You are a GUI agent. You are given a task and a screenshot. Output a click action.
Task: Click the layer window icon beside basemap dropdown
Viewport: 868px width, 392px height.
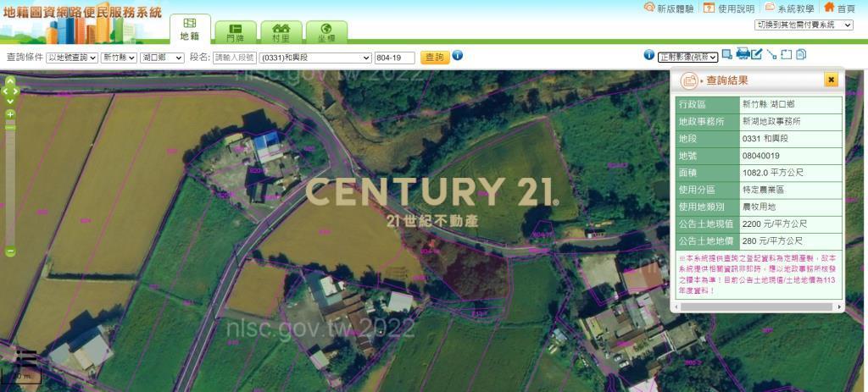click(727, 55)
